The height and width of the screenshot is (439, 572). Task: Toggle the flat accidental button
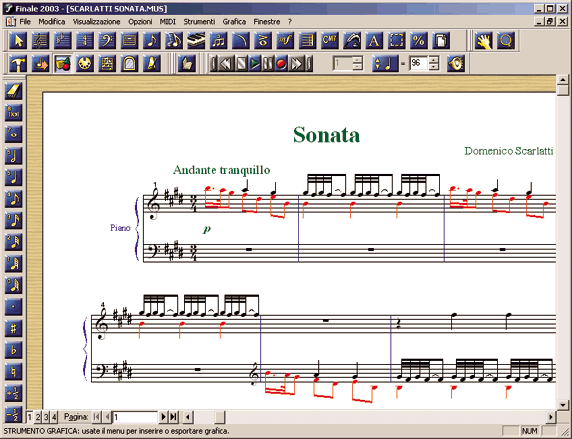click(x=13, y=350)
